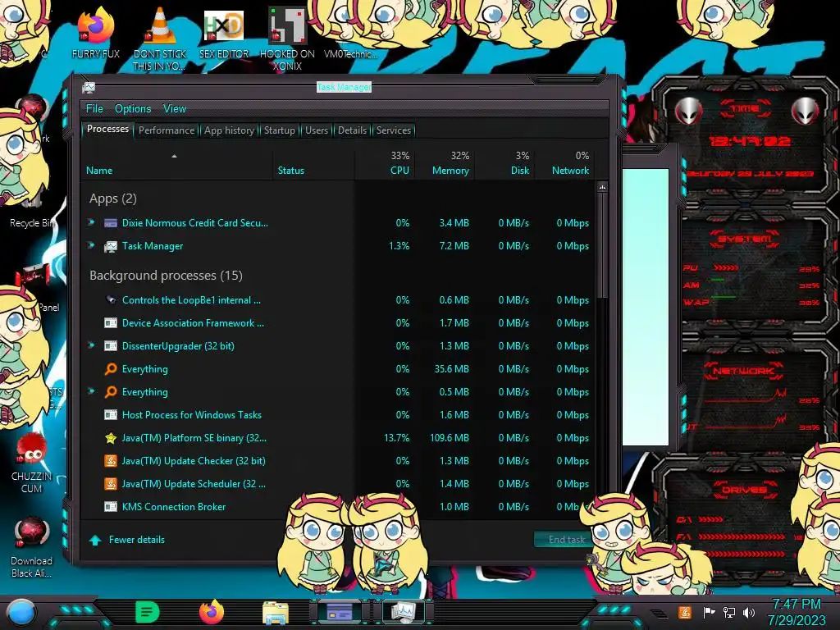
Task: Click the Action Center flag tray icon
Action: [x=710, y=612]
